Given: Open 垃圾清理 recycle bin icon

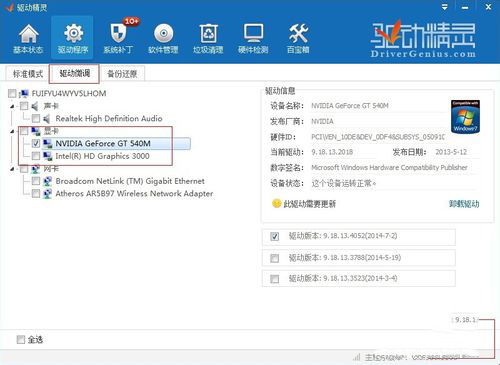Looking at the screenshot, I should tap(208, 34).
